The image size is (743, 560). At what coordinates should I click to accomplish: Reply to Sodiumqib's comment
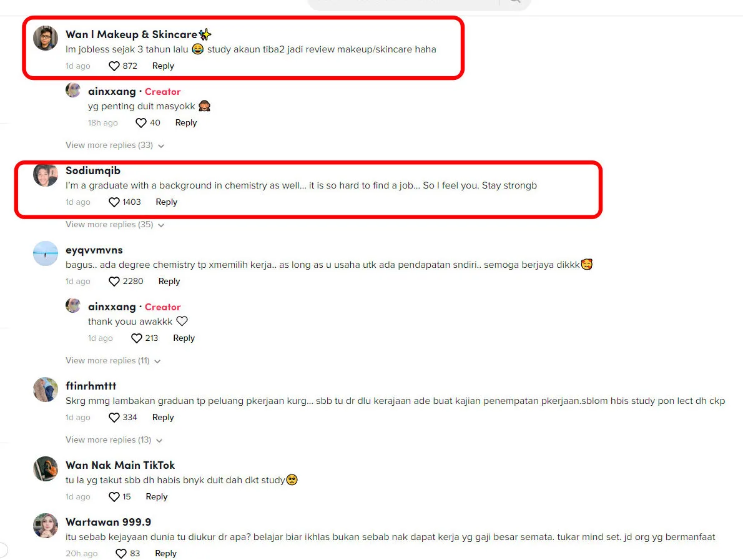coord(166,202)
